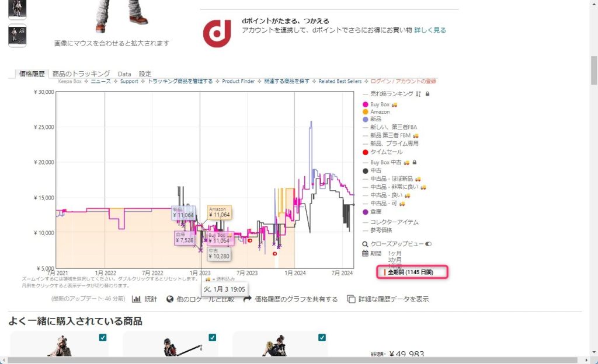Uncheck the third bundled product checkbox

tap(322, 337)
